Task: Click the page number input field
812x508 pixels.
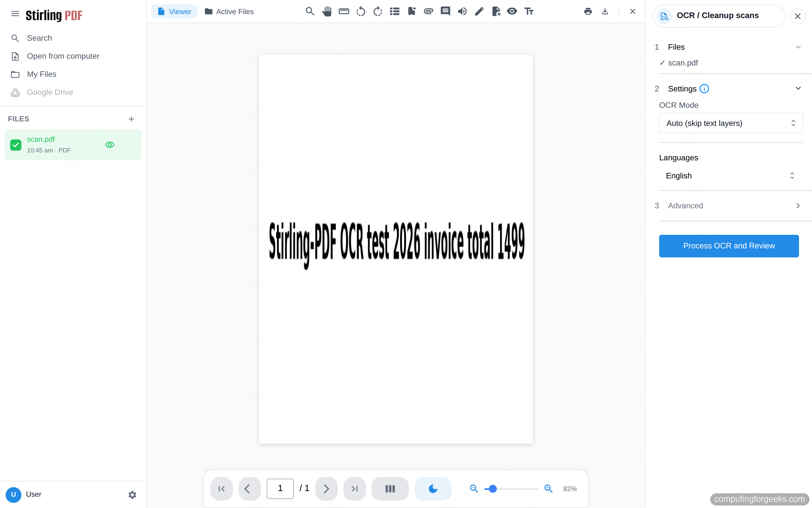Action: tap(280, 489)
